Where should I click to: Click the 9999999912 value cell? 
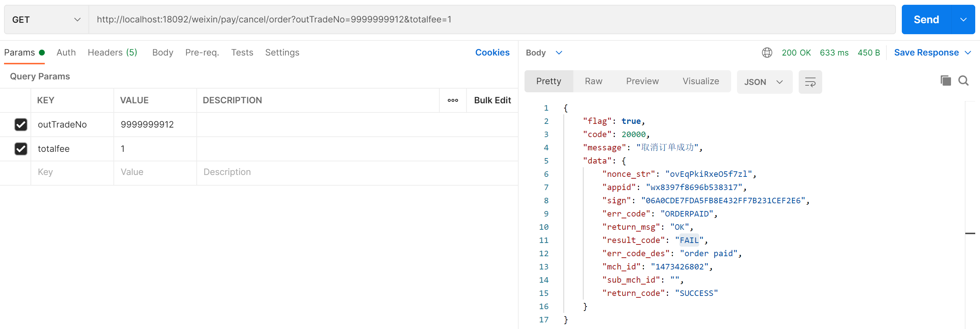pyautogui.click(x=155, y=125)
